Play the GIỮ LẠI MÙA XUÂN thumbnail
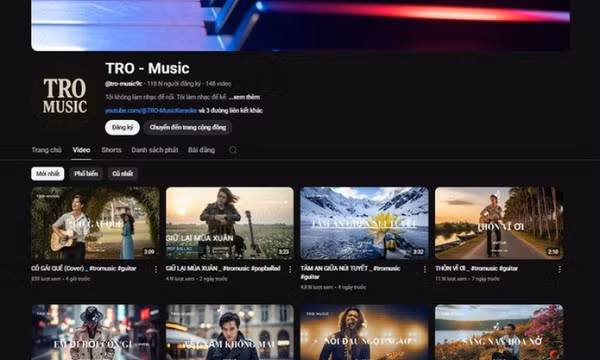Screen dimensions: 600x360 pyautogui.click(x=230, y=223)
